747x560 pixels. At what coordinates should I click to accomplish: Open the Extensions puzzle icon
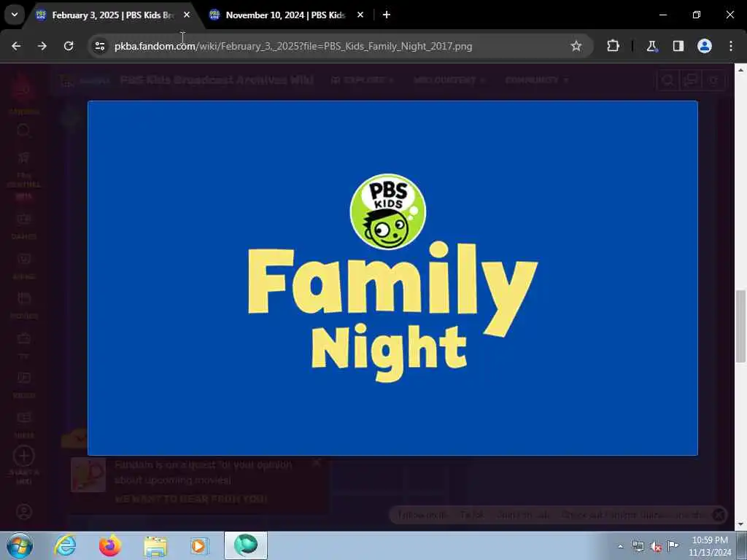(x=613, y=46)
